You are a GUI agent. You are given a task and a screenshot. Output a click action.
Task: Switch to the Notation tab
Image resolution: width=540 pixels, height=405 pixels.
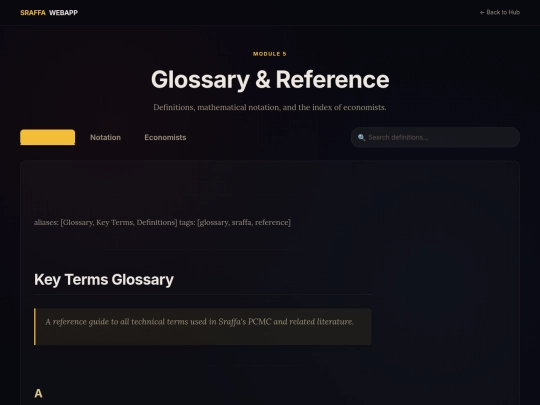pyautogui.click(x=105, y=137)
